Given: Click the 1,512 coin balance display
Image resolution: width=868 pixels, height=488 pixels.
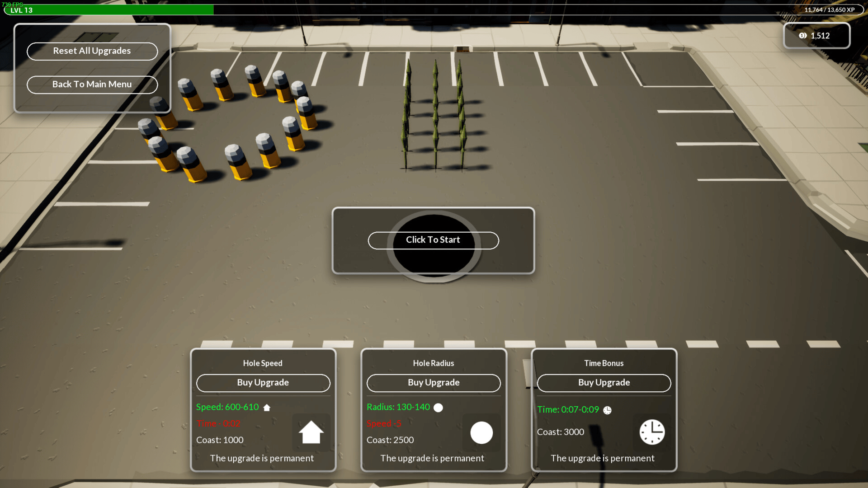Looking at the screenshot, I should [820, 36].
